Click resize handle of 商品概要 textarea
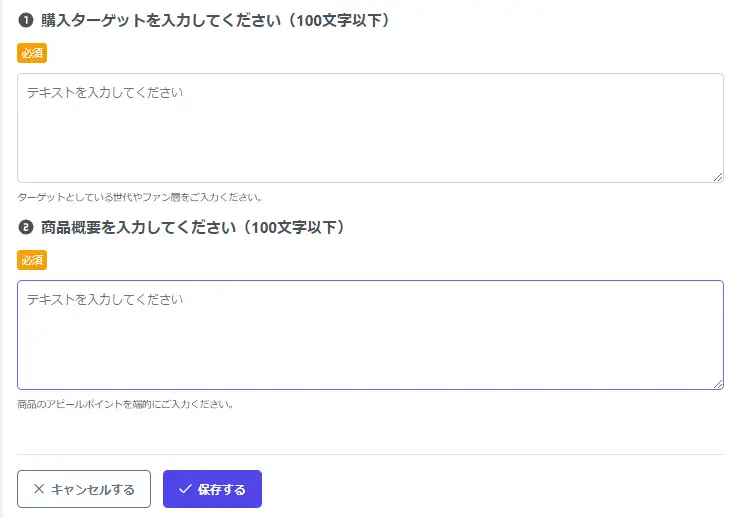The image size is (737, 518). click(x=718, y=384)
